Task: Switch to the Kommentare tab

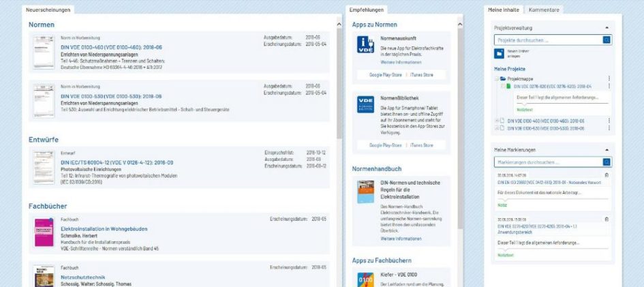Action: [544, 10]
